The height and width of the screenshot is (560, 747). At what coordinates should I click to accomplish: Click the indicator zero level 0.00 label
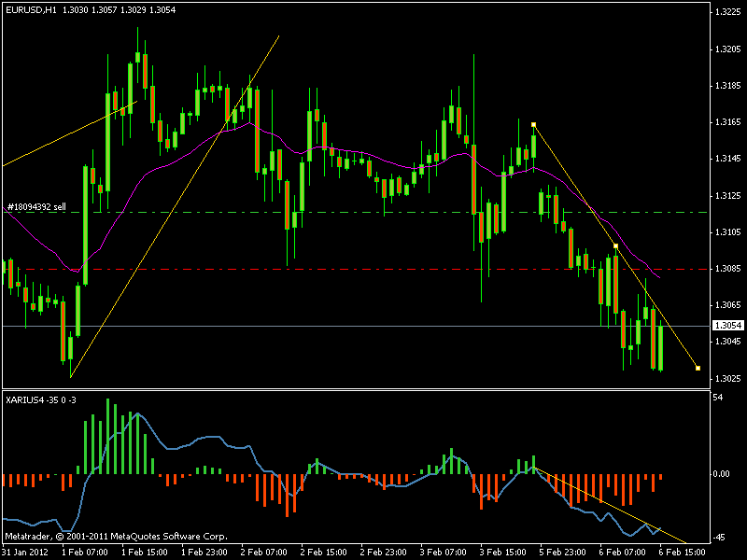(723, 474)
